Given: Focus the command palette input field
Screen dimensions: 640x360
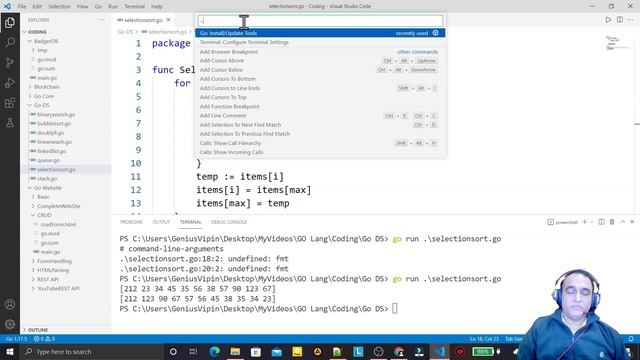Looking at the screenshot, I should coord(320,21).
